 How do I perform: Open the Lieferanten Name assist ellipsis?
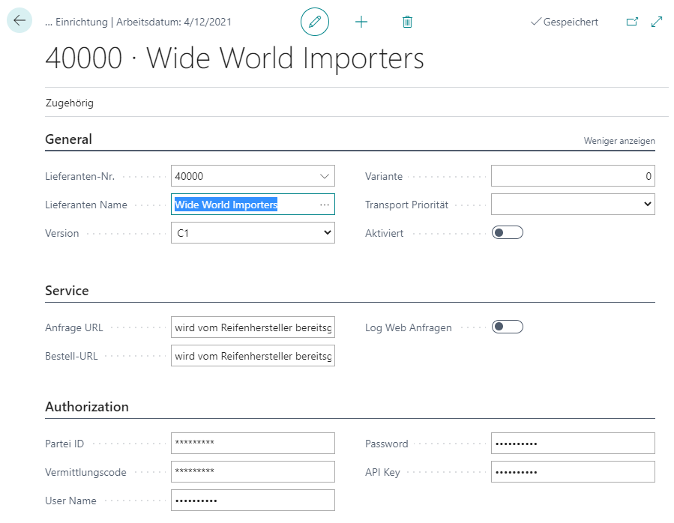pyautogui.click(x=325, y=205)
